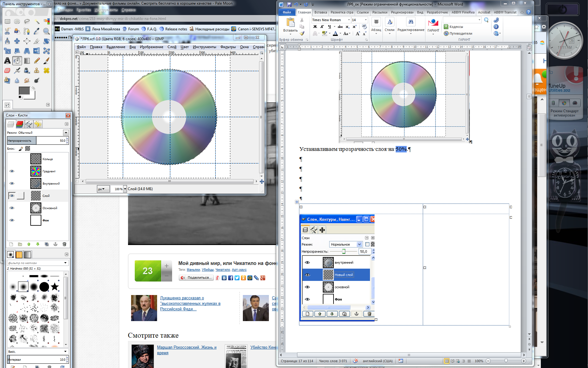Click the swap foreground/background colors arrow

[33, 88]
